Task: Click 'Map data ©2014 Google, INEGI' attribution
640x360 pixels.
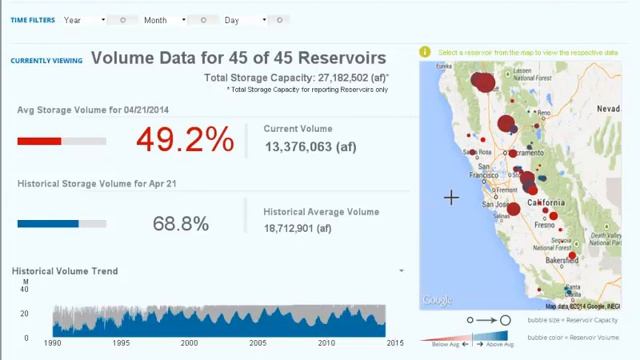Action: click(x=583, y=306)
